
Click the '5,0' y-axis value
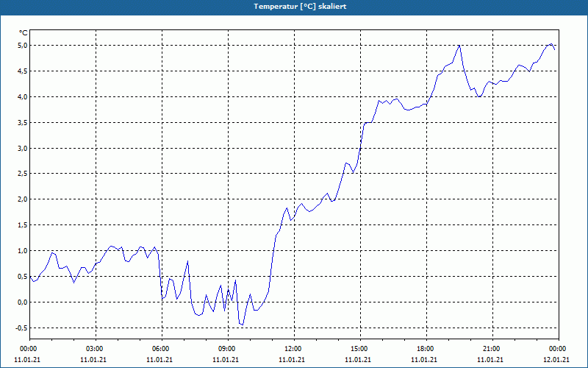point(24,46)
